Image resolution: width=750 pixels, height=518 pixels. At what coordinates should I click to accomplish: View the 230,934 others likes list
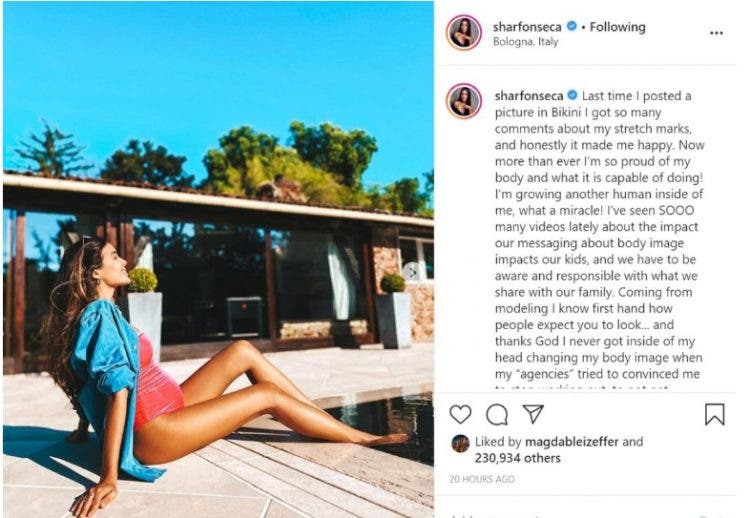[x=518, y=458]
